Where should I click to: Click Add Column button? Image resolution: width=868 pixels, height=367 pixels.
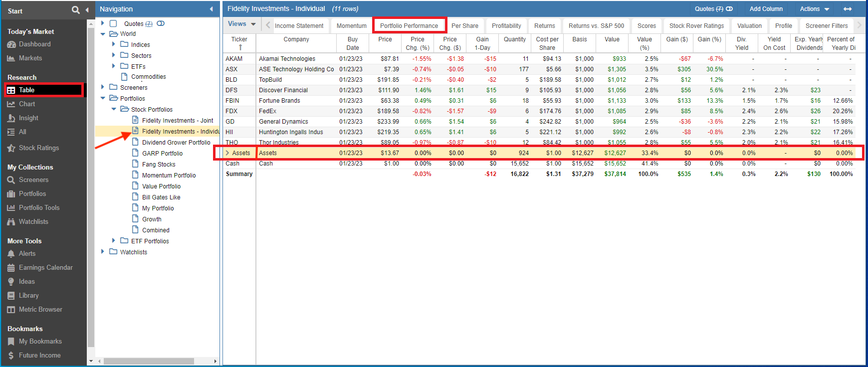[x=766, y=9]
